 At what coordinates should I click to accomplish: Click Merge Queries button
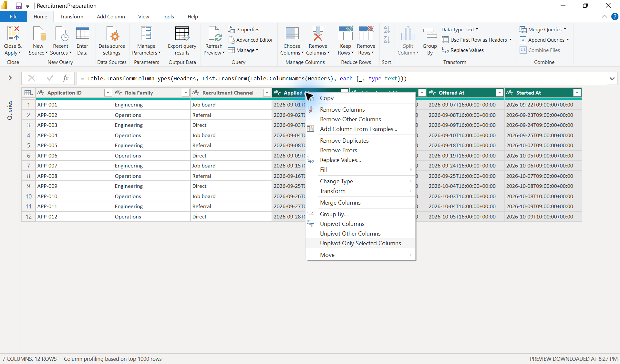tap(543, 29)
